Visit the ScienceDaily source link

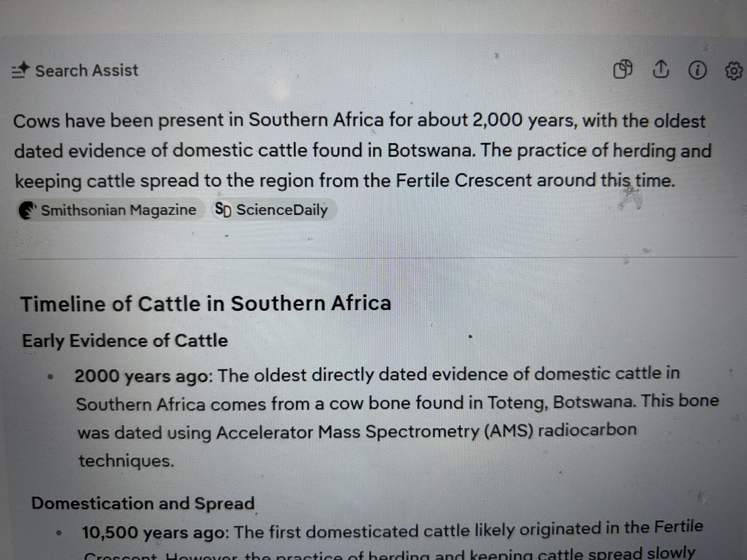pos(282,210)
